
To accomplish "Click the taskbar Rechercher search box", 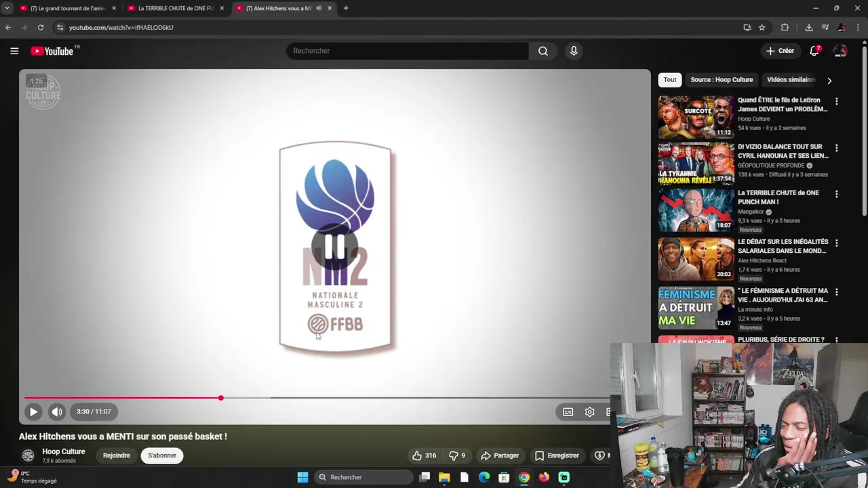I will pyautogui.click(x=363, y=477).
